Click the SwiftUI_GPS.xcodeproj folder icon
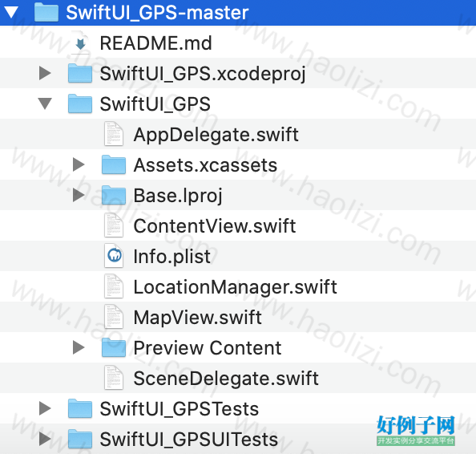This screenshot has height=454, width=476. point(80,73)
